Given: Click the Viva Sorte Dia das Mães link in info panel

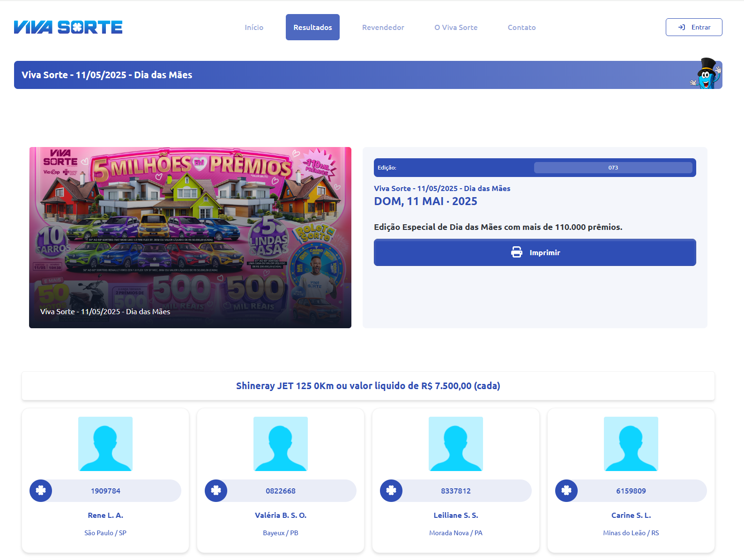Looking at the screenshot, I should click(x=442, y=188).
